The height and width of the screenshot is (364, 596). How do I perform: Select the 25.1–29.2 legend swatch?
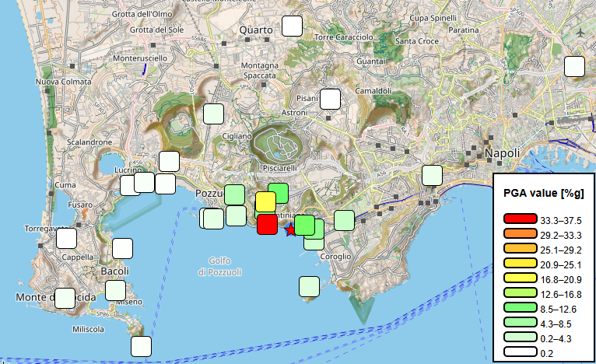tap(521, 248)
